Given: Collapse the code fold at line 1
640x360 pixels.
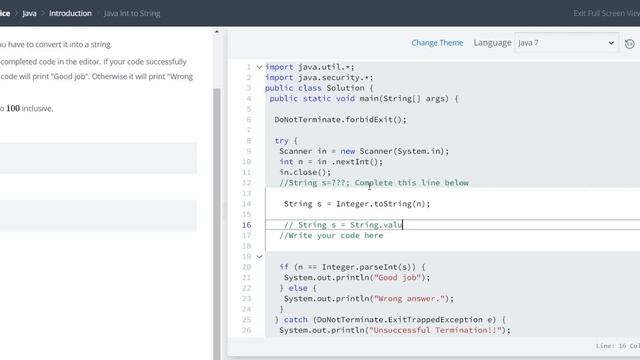Looking at the screenshot, I should point(259,67).
